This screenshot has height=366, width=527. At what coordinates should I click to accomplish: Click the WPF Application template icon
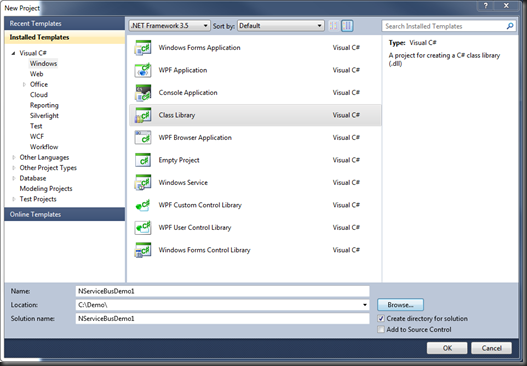click(143, 70)
